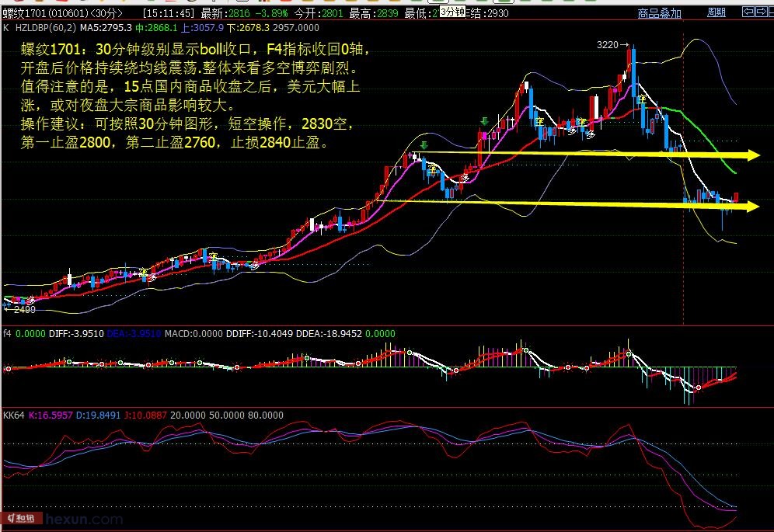Click the square icon right of the forward arrow

(769, 11)
